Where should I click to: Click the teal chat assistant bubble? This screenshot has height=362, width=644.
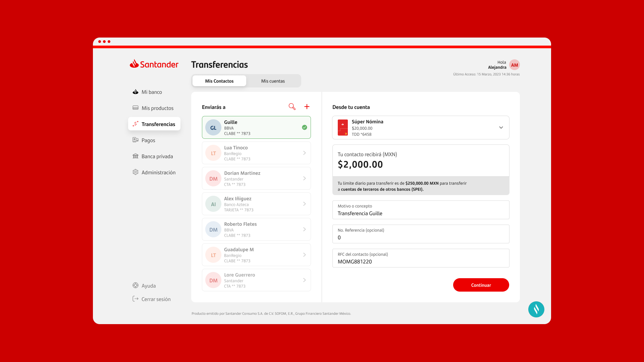click(x=536, y=309)
